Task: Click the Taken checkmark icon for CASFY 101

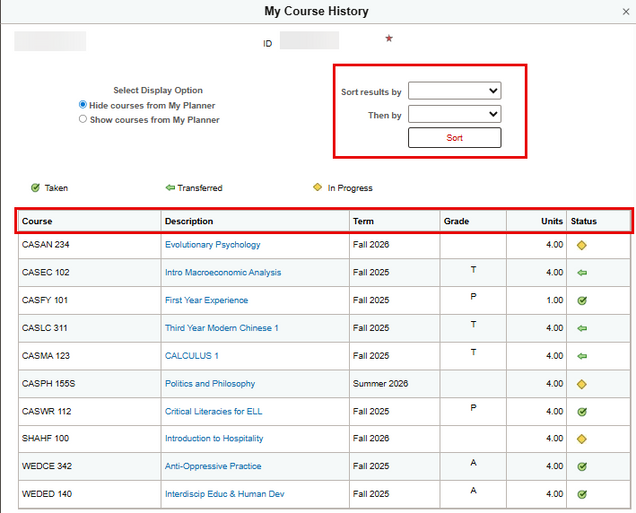Action: 582,301
